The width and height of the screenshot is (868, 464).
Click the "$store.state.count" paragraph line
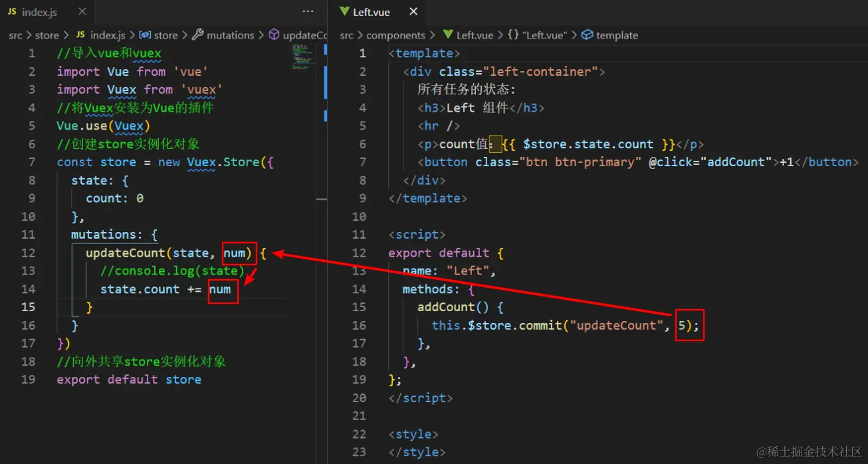coord(560,144)
